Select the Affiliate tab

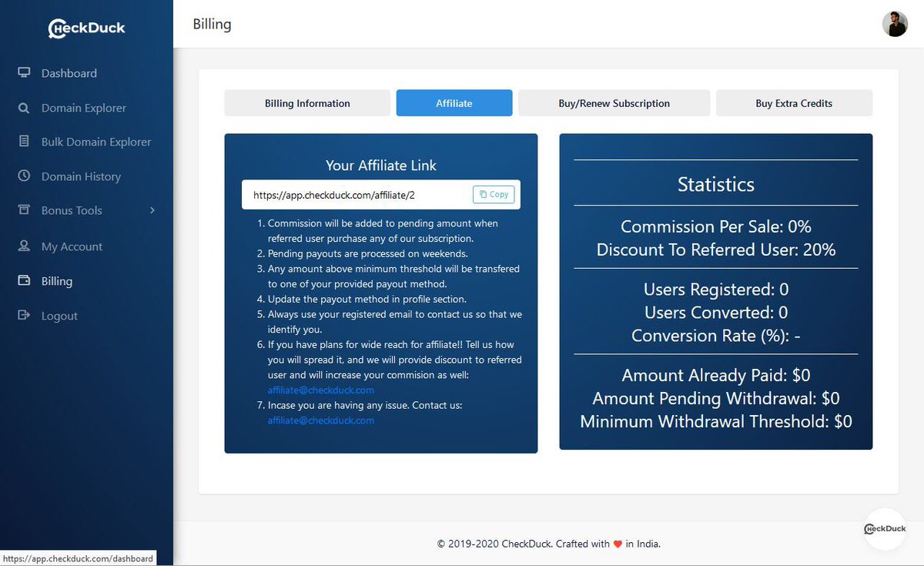454,103
